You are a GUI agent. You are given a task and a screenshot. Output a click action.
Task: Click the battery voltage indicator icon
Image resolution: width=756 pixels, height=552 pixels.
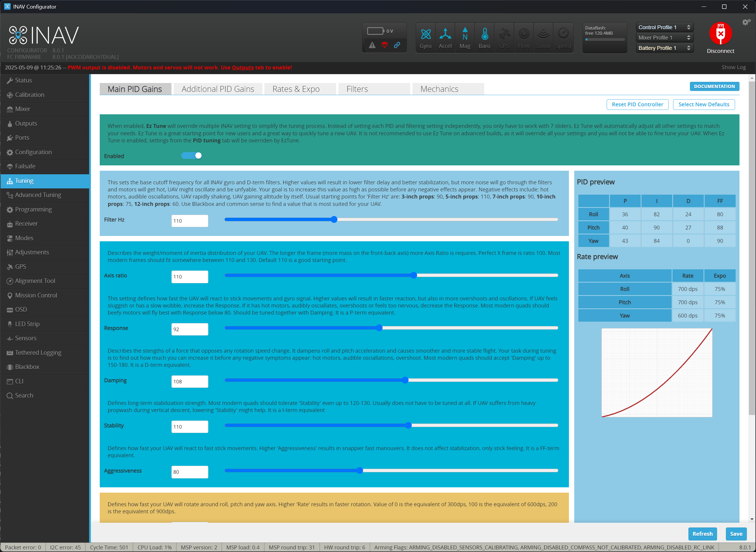376,31
